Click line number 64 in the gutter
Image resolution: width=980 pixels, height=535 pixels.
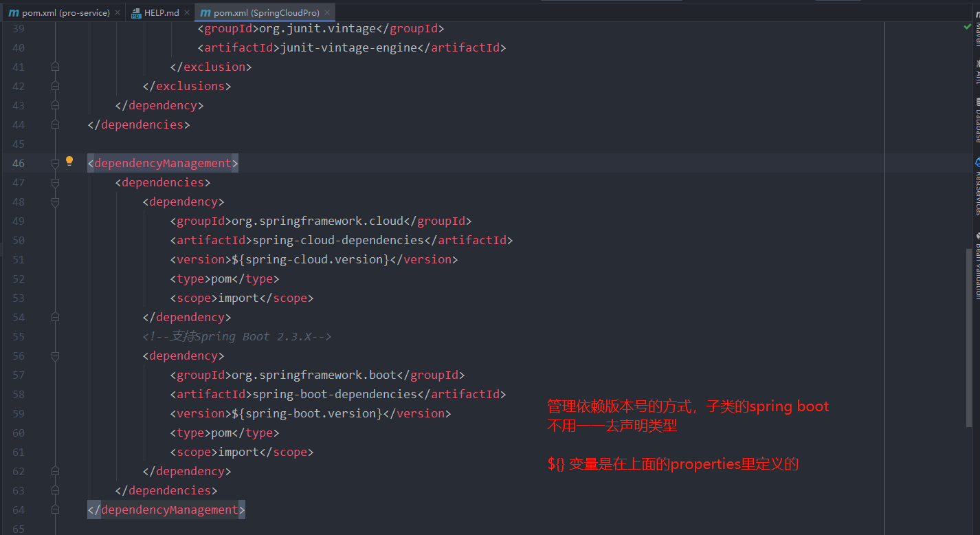19,510
